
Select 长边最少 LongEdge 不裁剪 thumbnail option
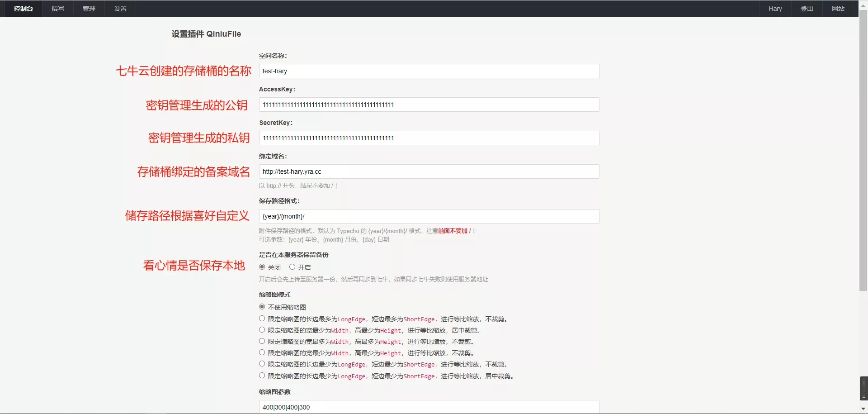point(262,364)
